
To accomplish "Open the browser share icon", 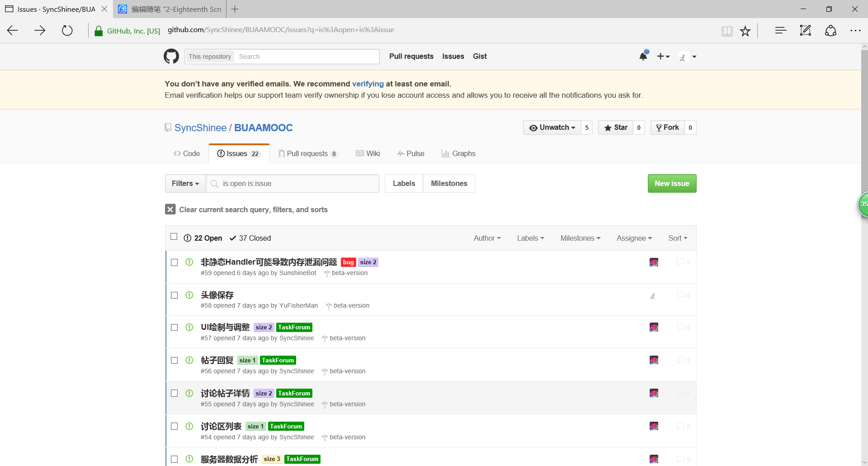I will [830, 31].
